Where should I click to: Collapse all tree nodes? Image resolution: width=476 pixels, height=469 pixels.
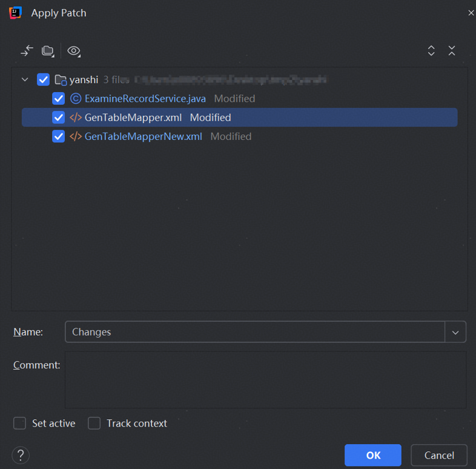coord(452,51)
